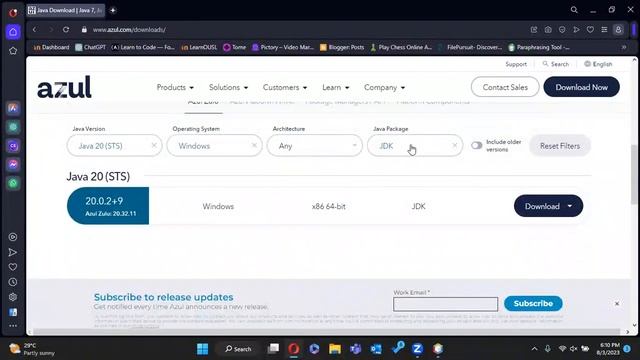Viewport: 640px width, 360px height.
Task: Take a snapshot using camera icon
Action: coord(548,30)
